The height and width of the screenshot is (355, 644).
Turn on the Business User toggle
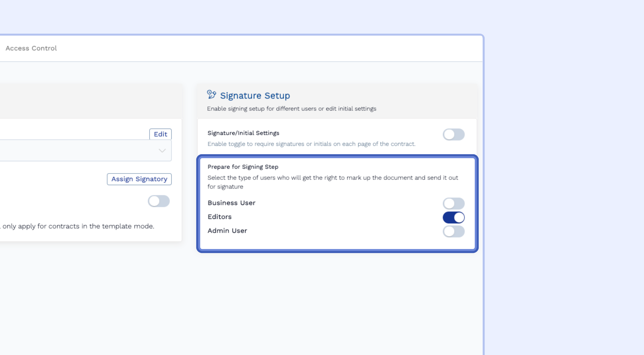[453, 203]
